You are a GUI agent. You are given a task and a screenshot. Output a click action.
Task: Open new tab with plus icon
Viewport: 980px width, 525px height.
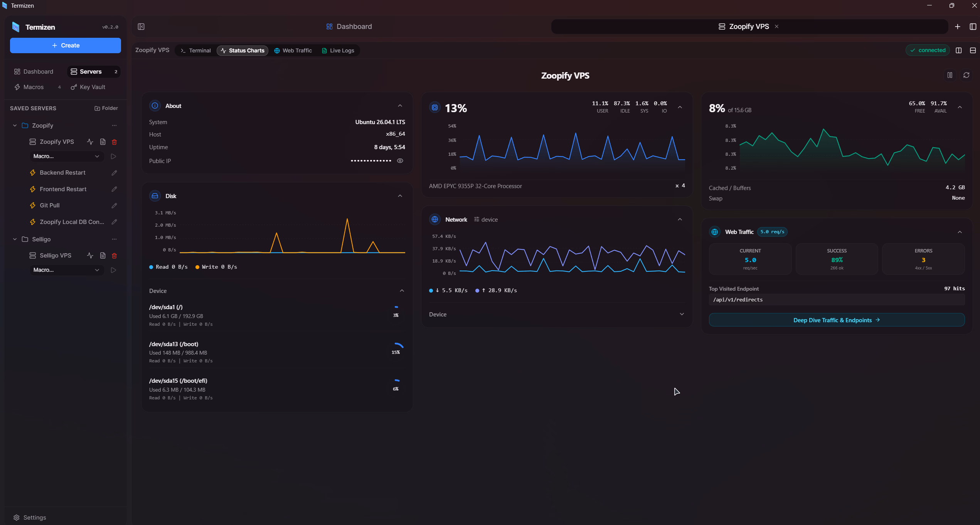click(x=958, y=27)
